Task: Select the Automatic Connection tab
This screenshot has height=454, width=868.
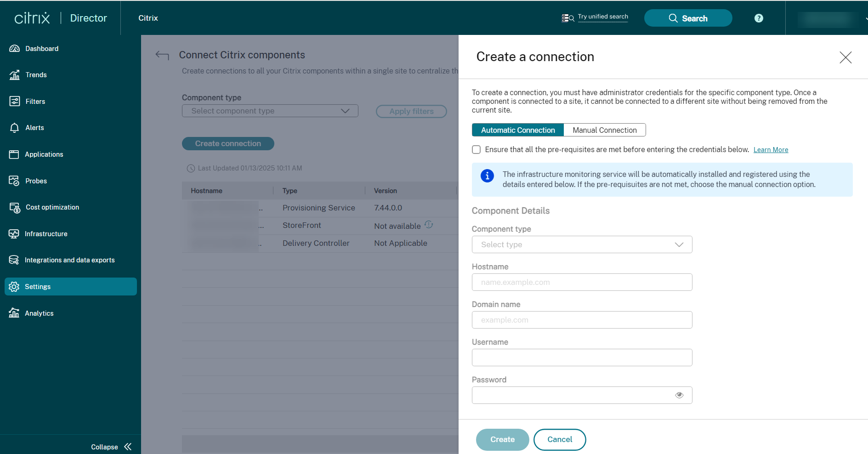Action: [518, 130]
